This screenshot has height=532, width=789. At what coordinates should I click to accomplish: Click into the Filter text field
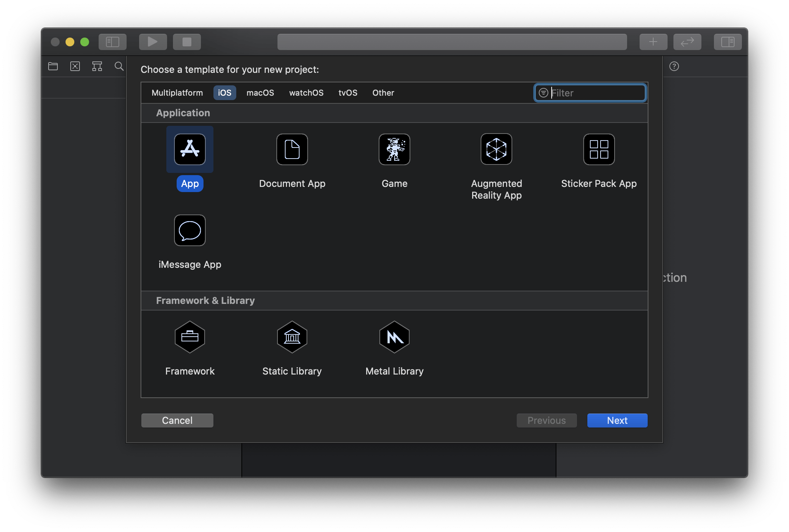point(596,93)
